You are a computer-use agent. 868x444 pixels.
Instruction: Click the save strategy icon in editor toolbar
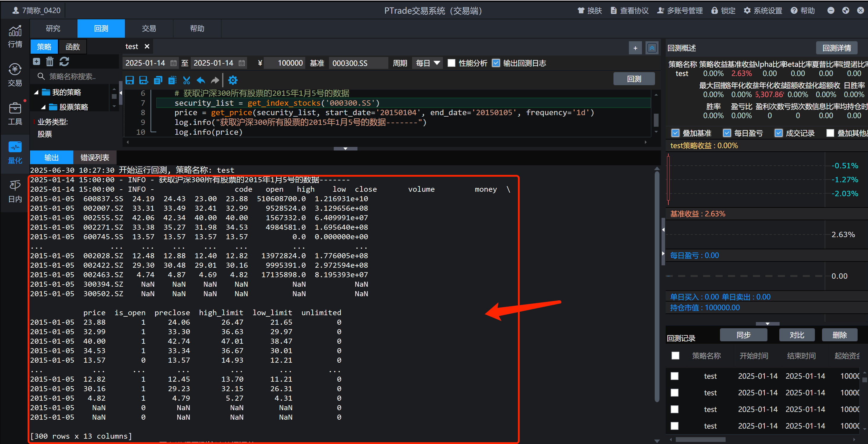[129, 80]
